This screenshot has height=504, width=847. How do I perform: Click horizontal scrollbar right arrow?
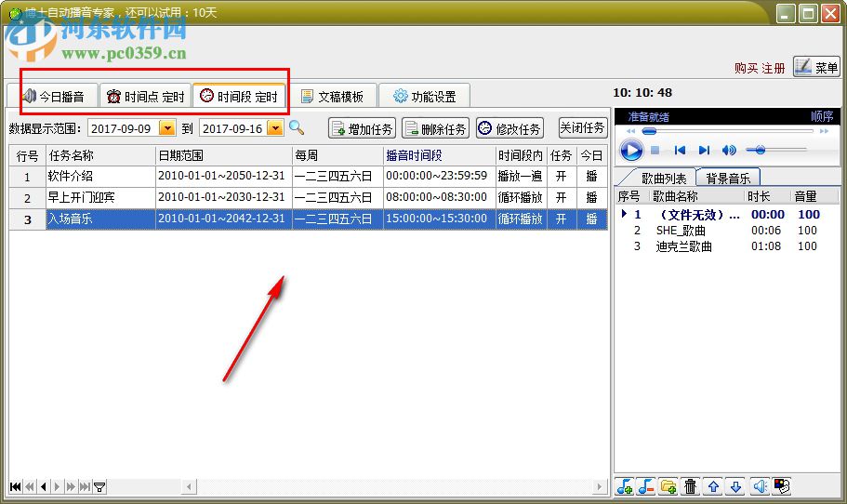pyautogui.click(x=599, y=486)
